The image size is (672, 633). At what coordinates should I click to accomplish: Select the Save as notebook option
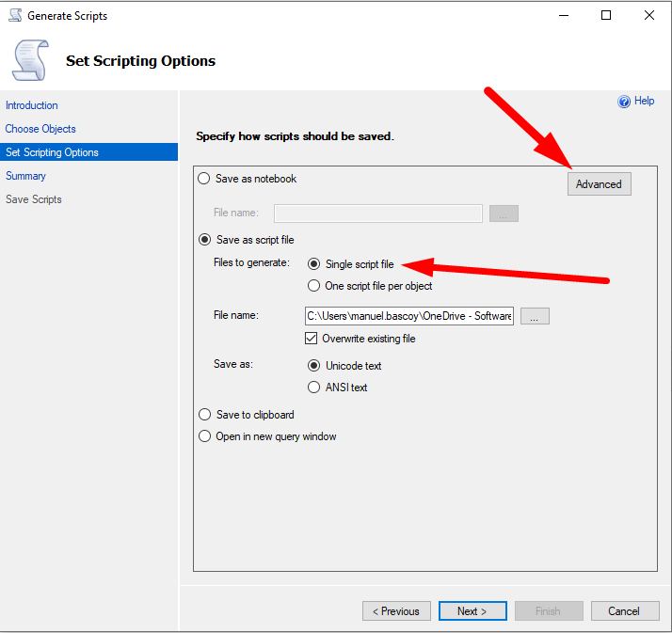point(204,179)
